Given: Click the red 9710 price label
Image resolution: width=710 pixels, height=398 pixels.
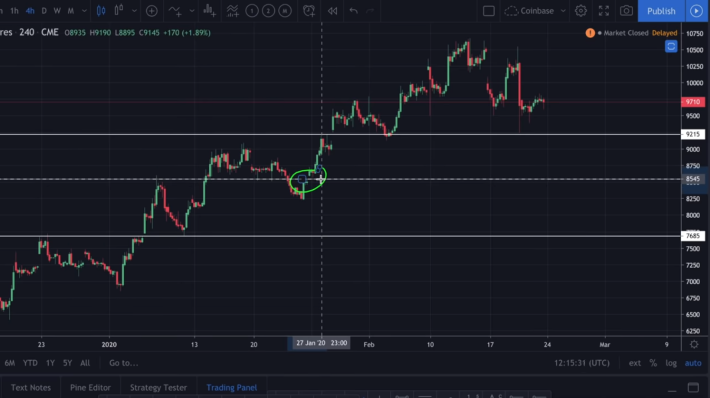Looking at the screenshot, I should coord(693,102).
